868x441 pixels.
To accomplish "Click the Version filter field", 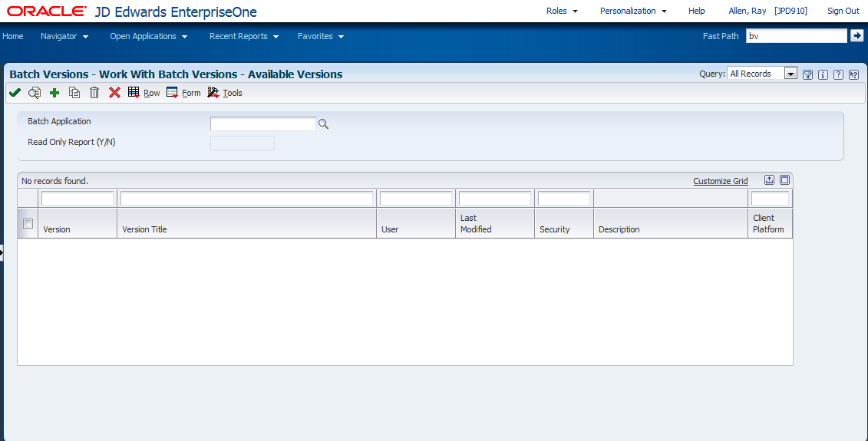I will click(78, 198).
